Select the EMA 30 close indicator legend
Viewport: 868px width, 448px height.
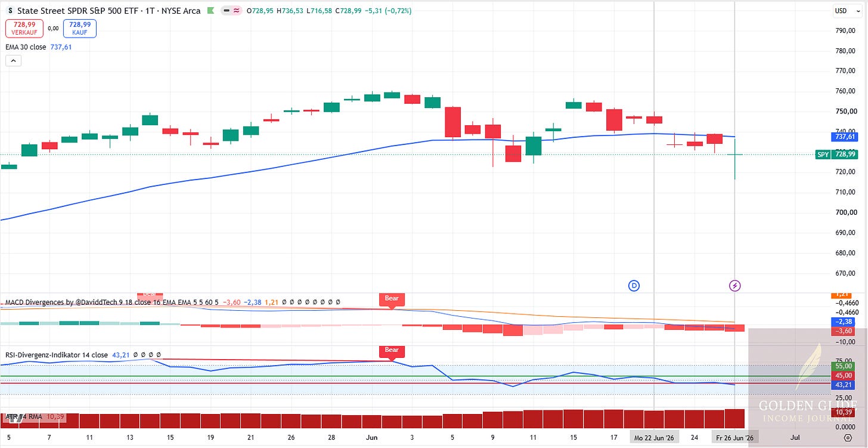tap(26, 47)
